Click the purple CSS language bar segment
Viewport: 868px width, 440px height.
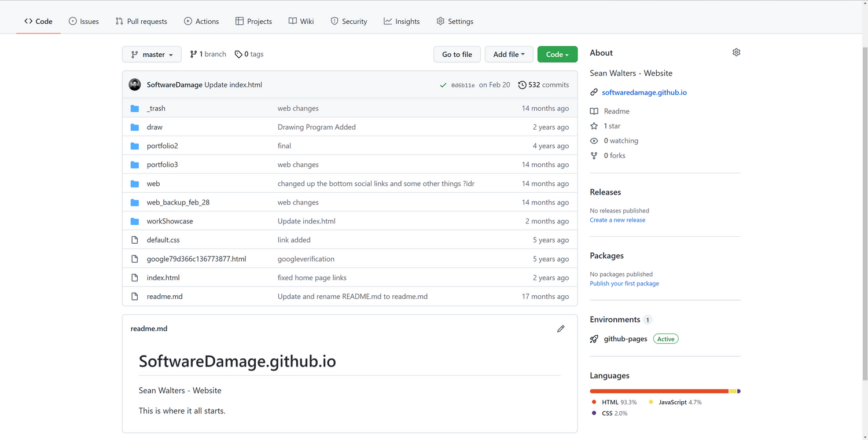(739, 391)
